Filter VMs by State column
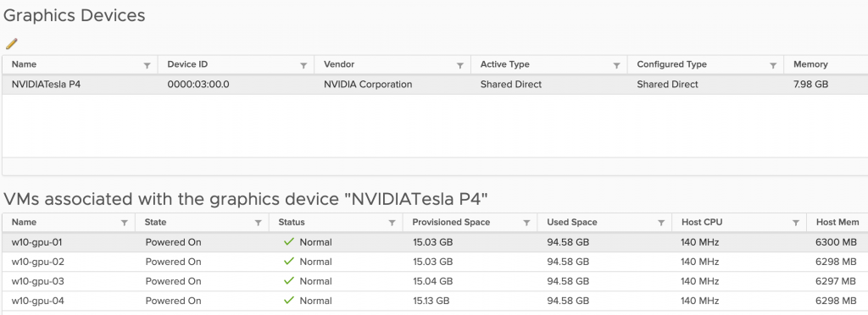 click(258, 223)
